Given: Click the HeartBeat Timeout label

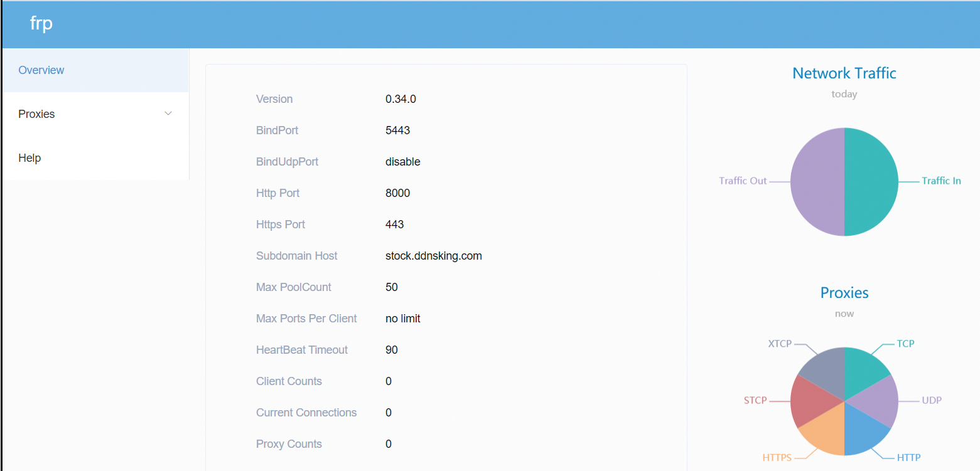Looking at the screenshot, I should click(x=302, y=350).
